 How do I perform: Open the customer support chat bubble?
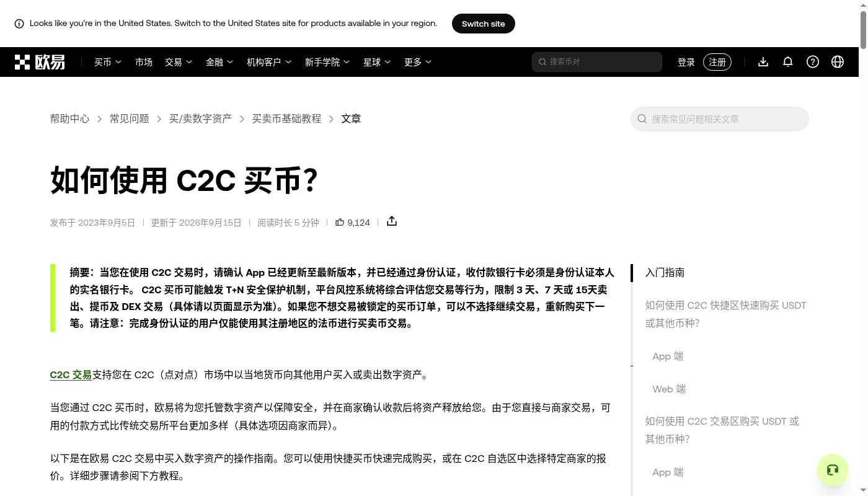pos(833,470)
